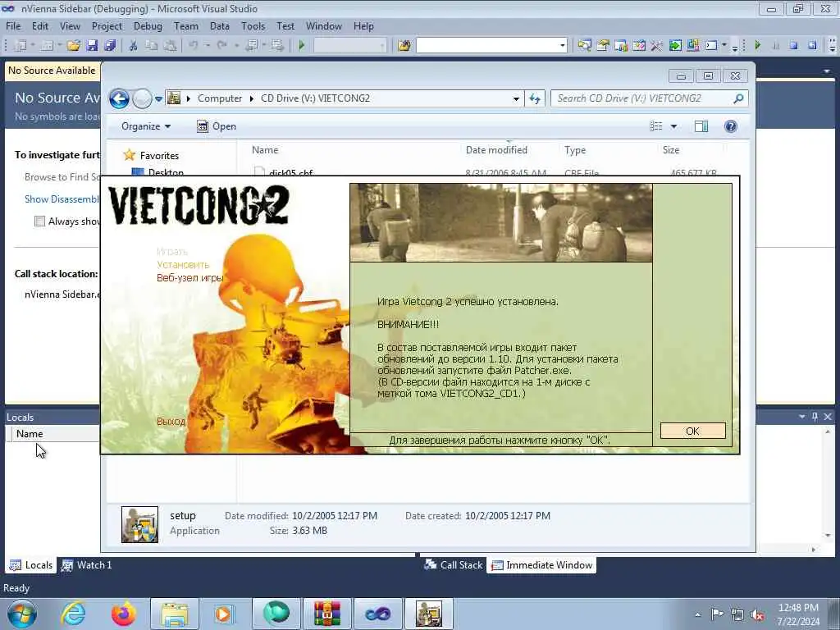
Task: Open the Organize dropdown menu
Action: tap(146, 126)
